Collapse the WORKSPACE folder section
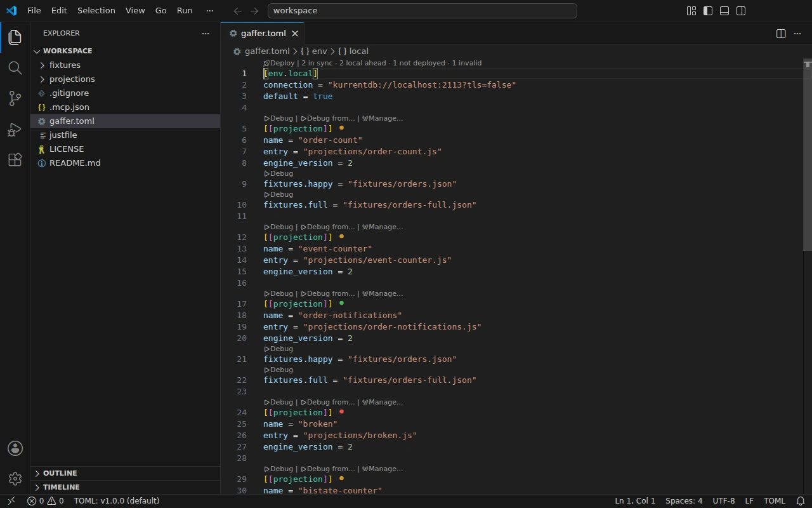Viewport: 812px width, 508px height. pos(126,51)
